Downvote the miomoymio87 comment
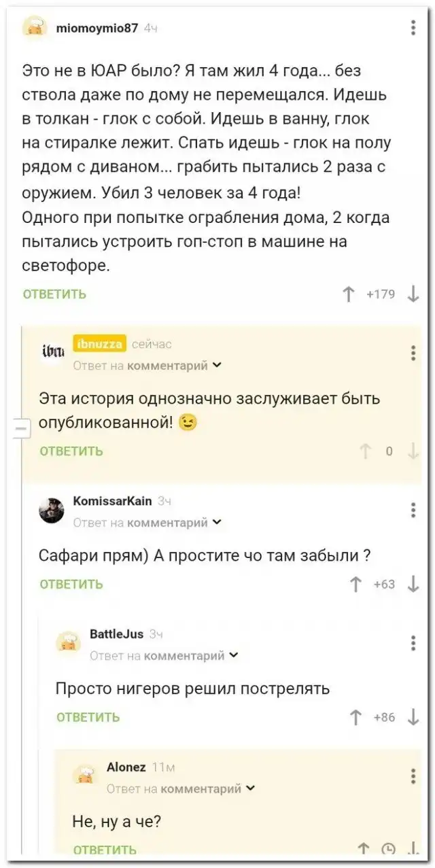The height and width of the screenshot is (868, 435). tap(413, 294)
